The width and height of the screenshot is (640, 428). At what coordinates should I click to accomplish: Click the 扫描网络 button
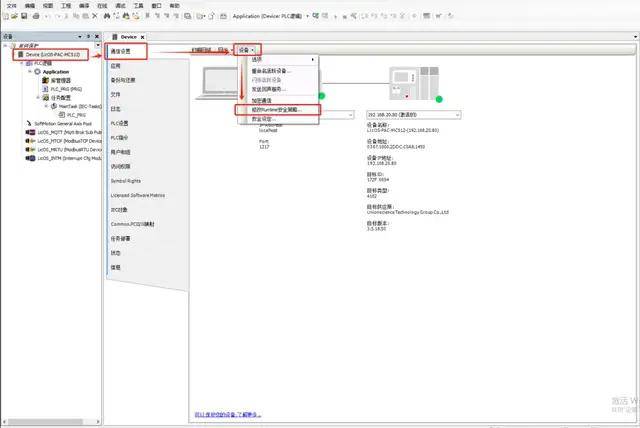pyautogui.click(x=201, y=49)
